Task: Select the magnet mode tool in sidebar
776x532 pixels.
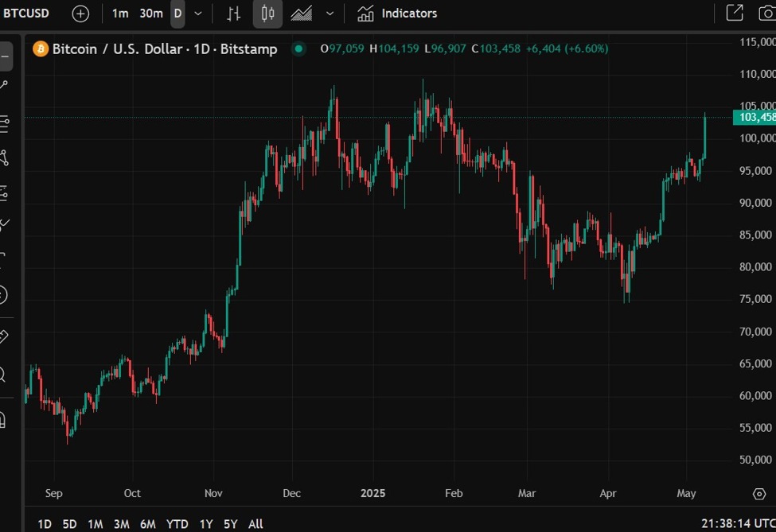Action: pyautogui.click(x=2, y=419)
